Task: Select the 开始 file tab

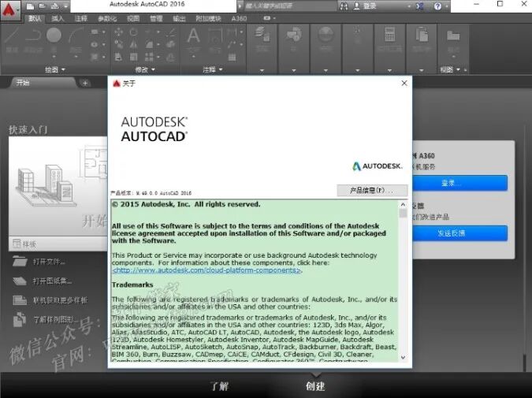Action: coord(43,83)
